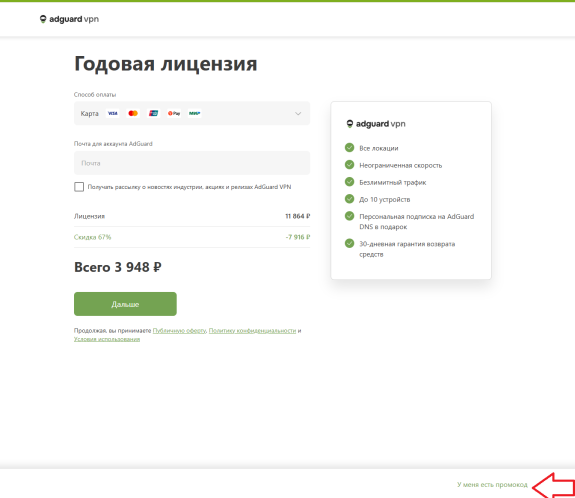Screen dimensions: 575x498
Task: Click У меня есть промокод link
Action: (x=492, y=484)
